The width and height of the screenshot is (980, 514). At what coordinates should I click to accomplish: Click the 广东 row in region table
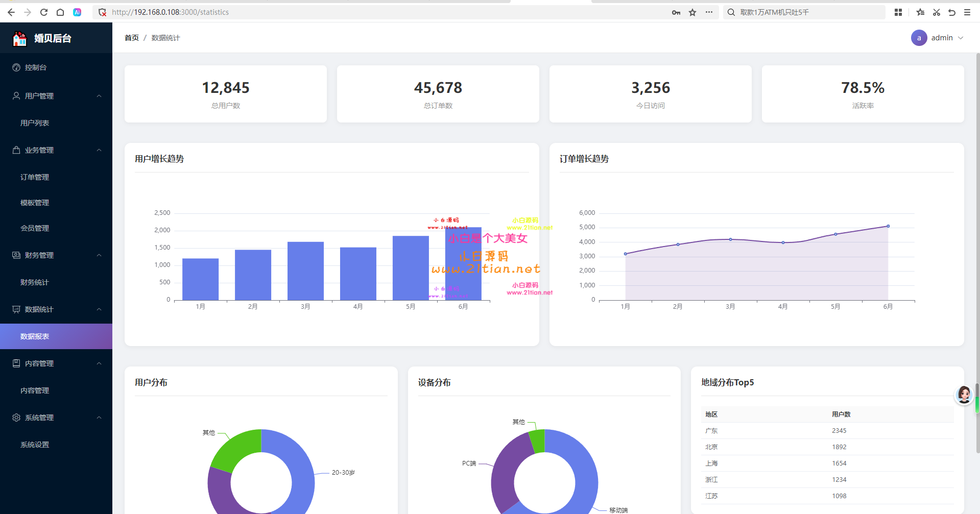827,431
